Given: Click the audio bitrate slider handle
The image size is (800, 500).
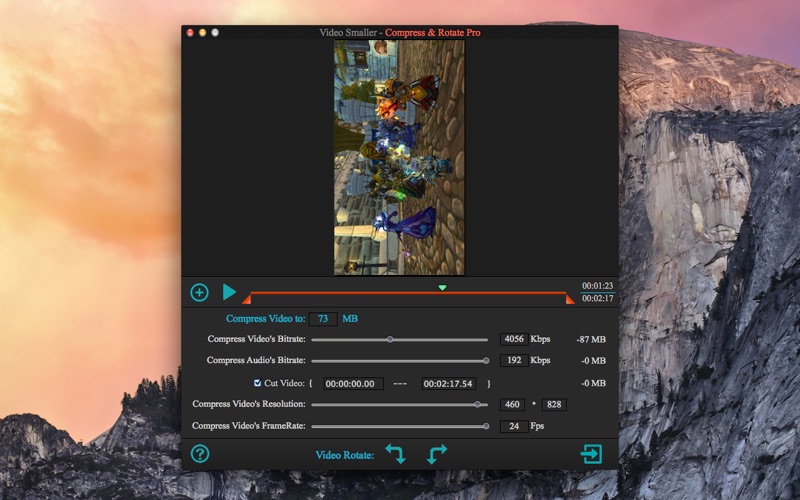Looking at the screenshot, I should tap(486, 361).
